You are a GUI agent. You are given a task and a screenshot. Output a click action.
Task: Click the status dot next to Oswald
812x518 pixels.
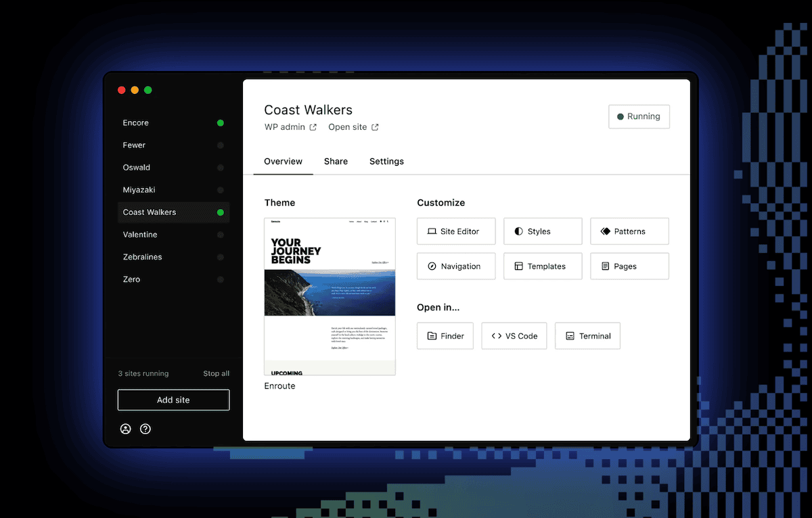(220, 168)
